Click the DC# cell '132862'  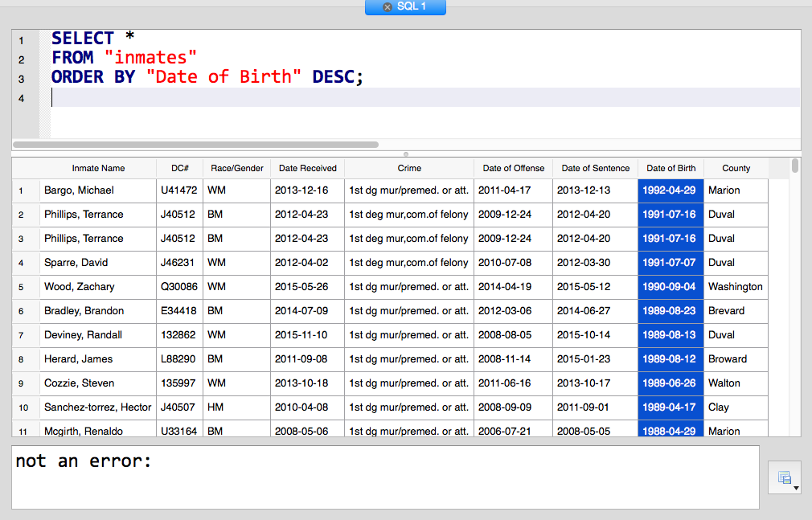(180, 335)
